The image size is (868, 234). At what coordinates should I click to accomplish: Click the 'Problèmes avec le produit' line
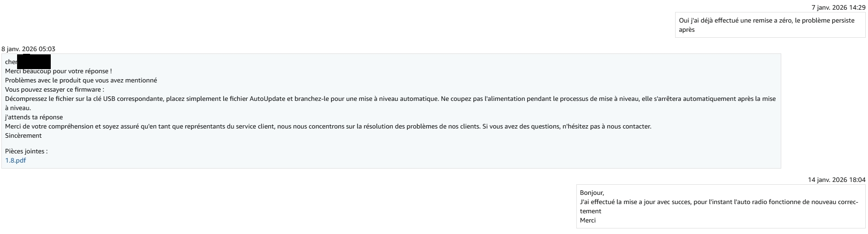tap(81, 80)
